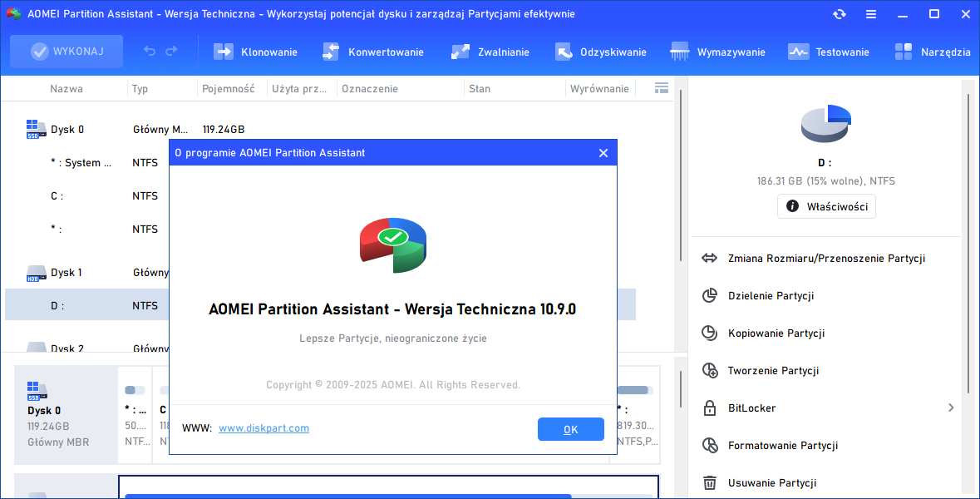Image resolution: width=980 pixels, height=499 pixels.
Task: Click the right panel vertical scrollbar
Action: [968, 244]
